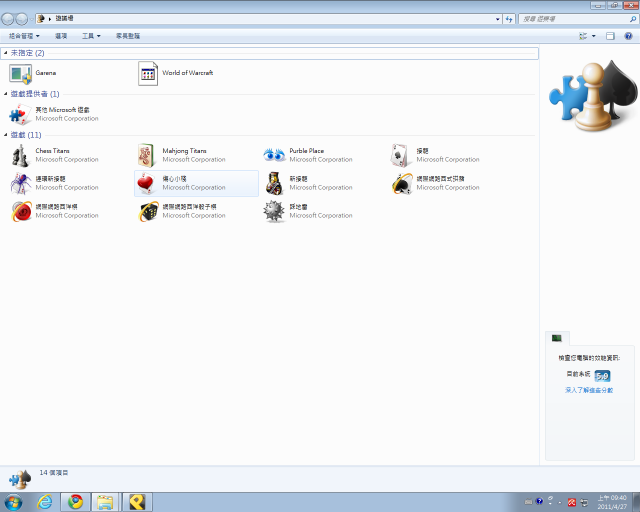Screen dimensions: 640x512
Task: Select Chess Titans
Action: 54,155
